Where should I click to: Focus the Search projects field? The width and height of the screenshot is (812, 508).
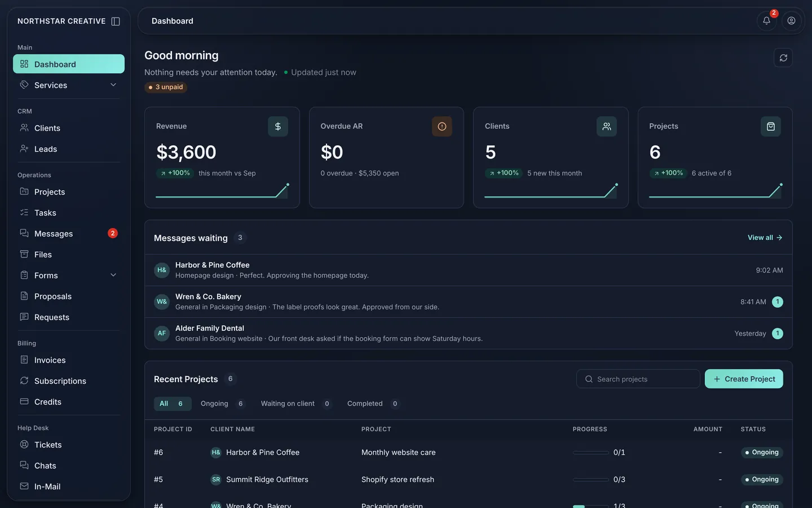[638, 379]
